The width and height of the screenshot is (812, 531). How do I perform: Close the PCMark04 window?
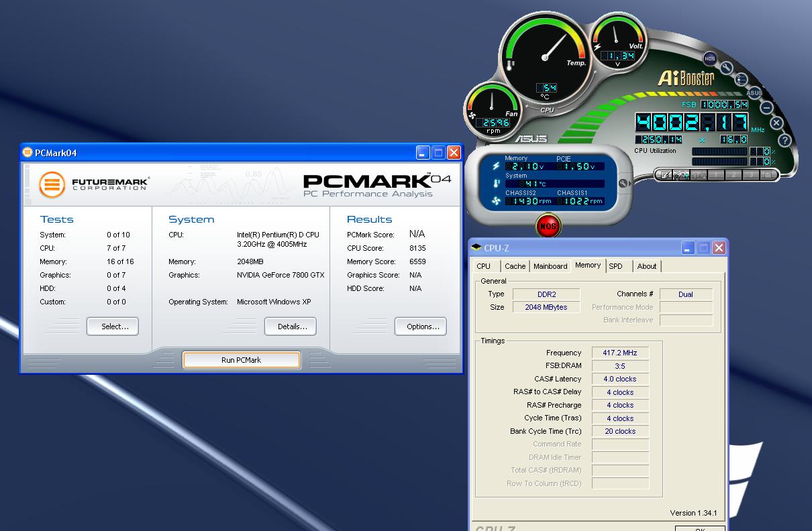pos(454,152)
